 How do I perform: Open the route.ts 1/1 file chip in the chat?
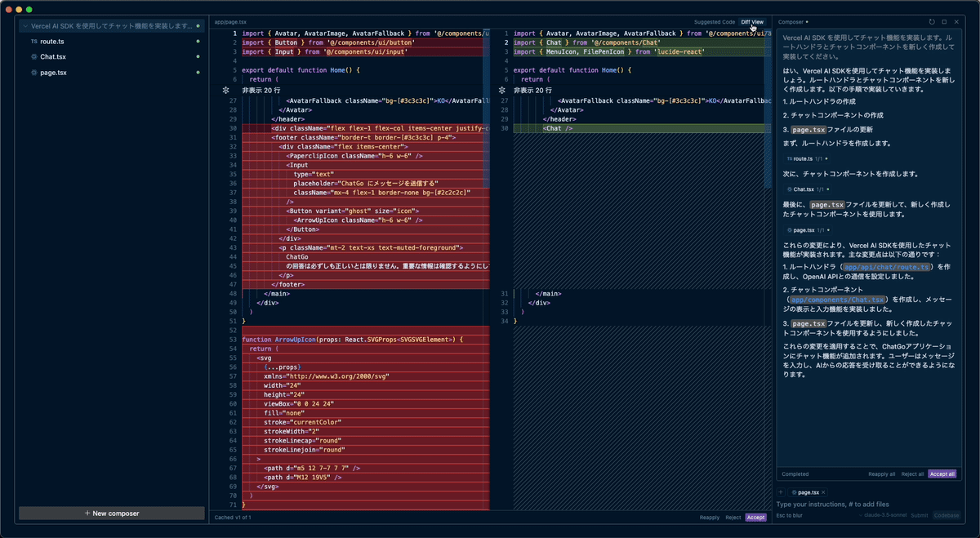click(808, 158)
